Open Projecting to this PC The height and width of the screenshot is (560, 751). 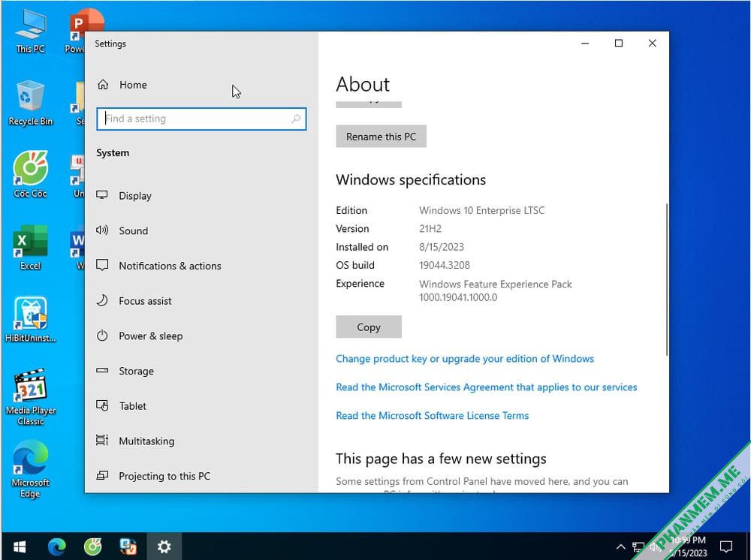(201, 476)
